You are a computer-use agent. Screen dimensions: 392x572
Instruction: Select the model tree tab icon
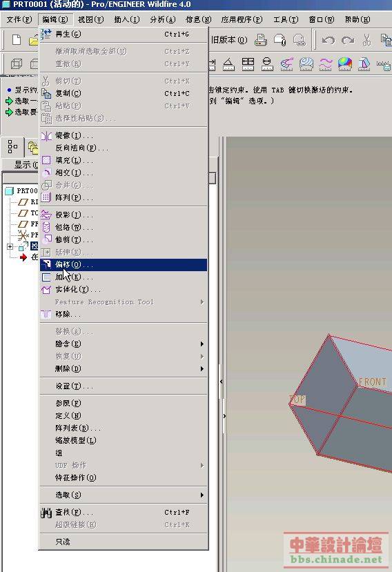(x=12, y=146)
